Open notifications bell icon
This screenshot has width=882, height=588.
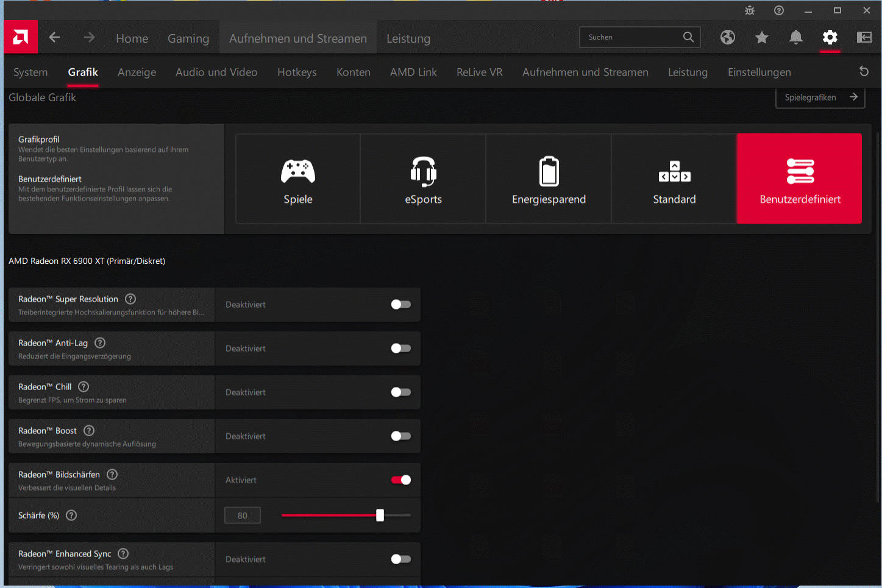click(796, 37)
